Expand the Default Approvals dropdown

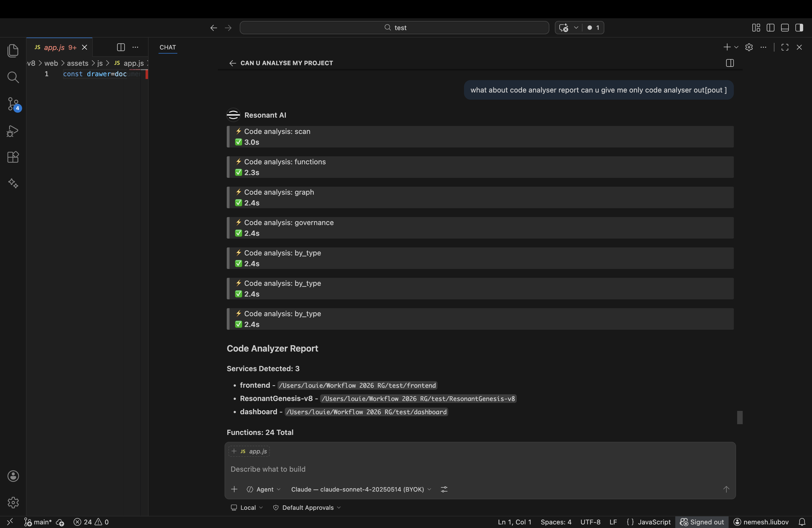tap(307, 507)
